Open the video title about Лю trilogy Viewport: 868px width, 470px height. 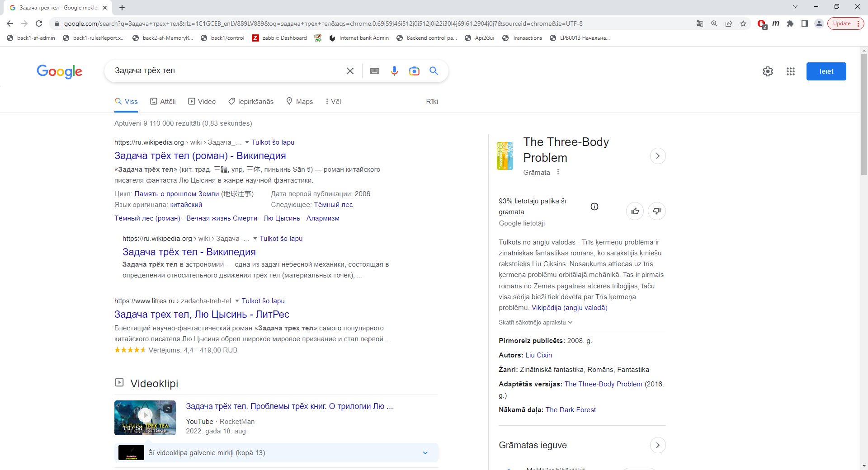coord(289,406)
